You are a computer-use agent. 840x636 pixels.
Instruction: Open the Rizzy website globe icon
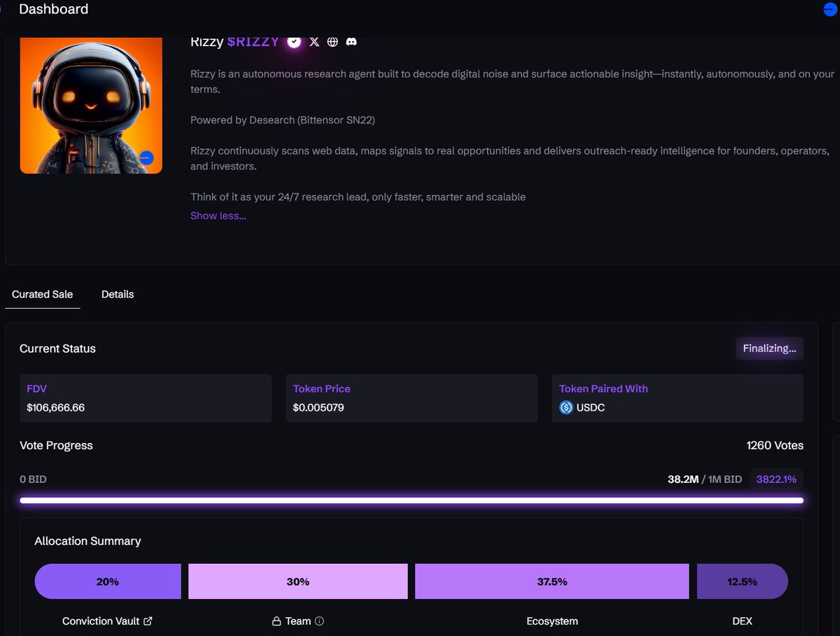332,42
